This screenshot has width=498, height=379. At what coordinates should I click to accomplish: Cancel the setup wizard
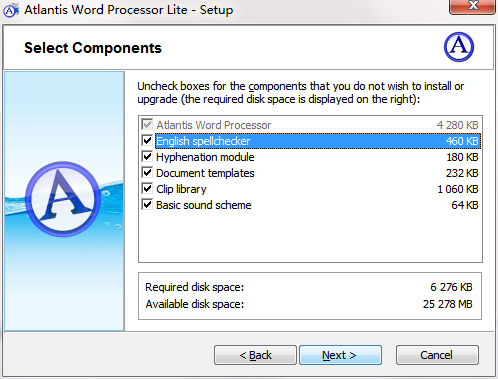(437, 355)
